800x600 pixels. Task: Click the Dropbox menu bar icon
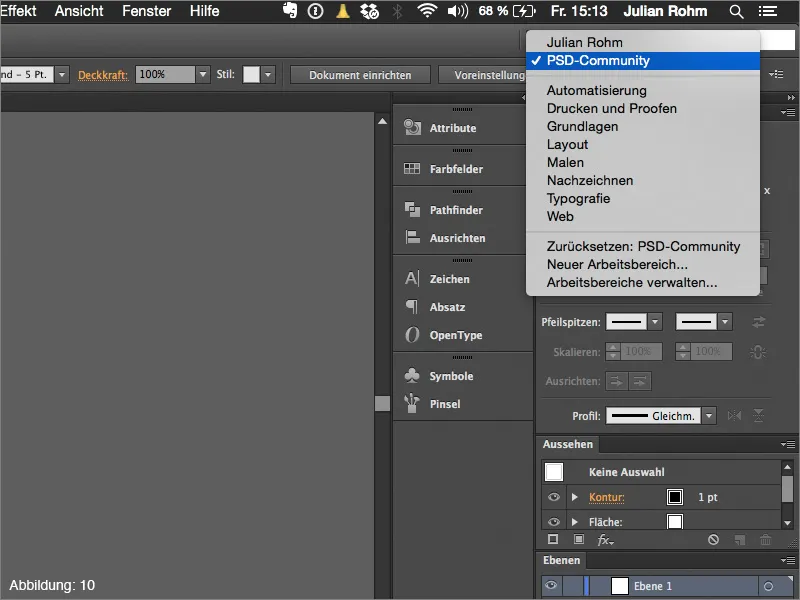click(369, 11)
